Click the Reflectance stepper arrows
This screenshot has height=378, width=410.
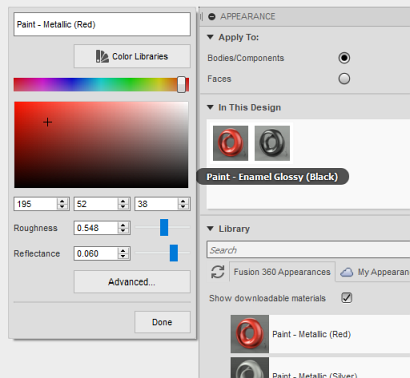pos(123,254)
